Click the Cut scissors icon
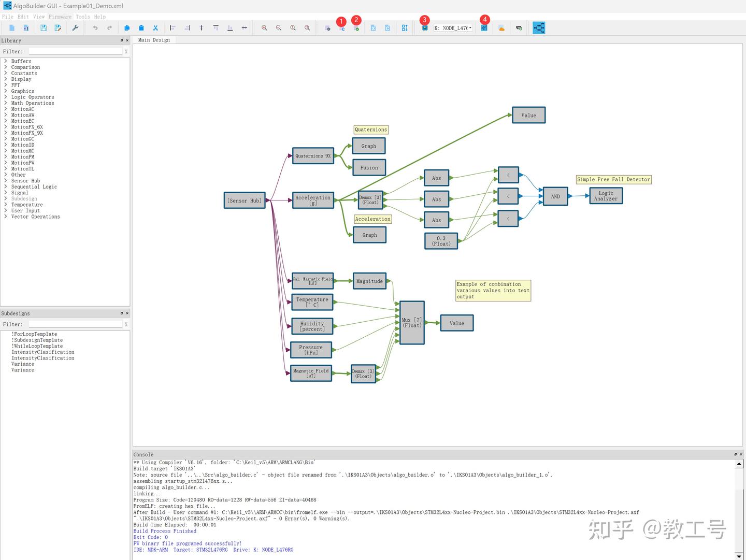Viewport: 746px width, 560px height. tap(155, 28)
